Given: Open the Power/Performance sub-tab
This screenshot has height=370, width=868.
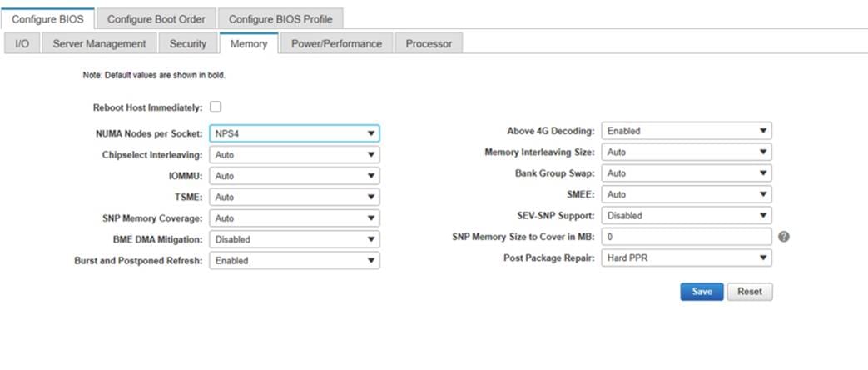Looking at the screenshot, I should (336, 43).
